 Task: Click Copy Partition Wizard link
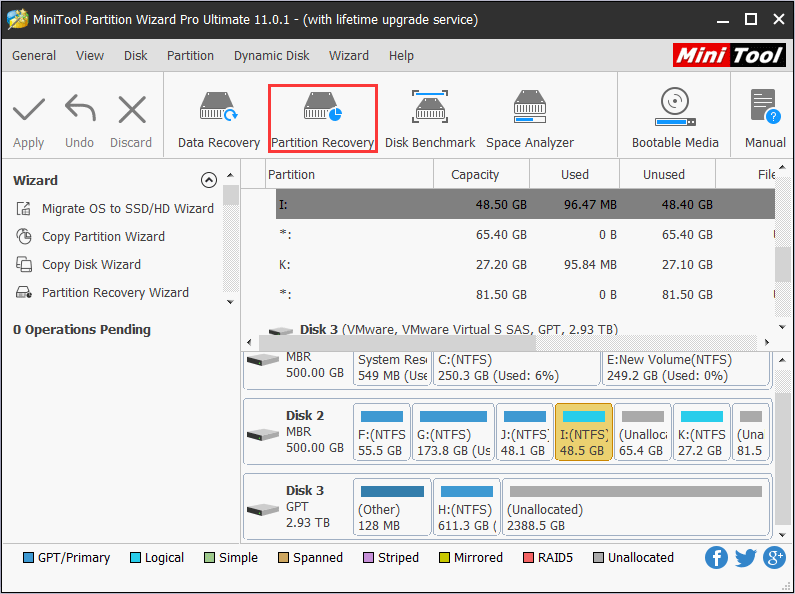pyautogui.click(x=103, y=236)
